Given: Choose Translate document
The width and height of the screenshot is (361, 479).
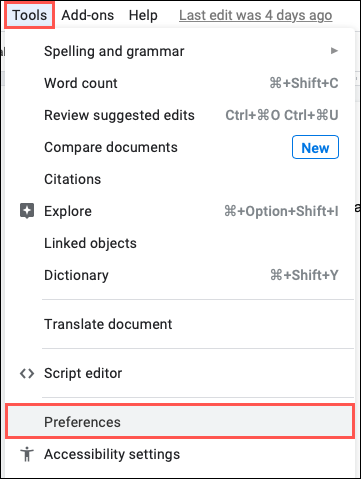Looking at the screenshot, I should tap(180, 324).
